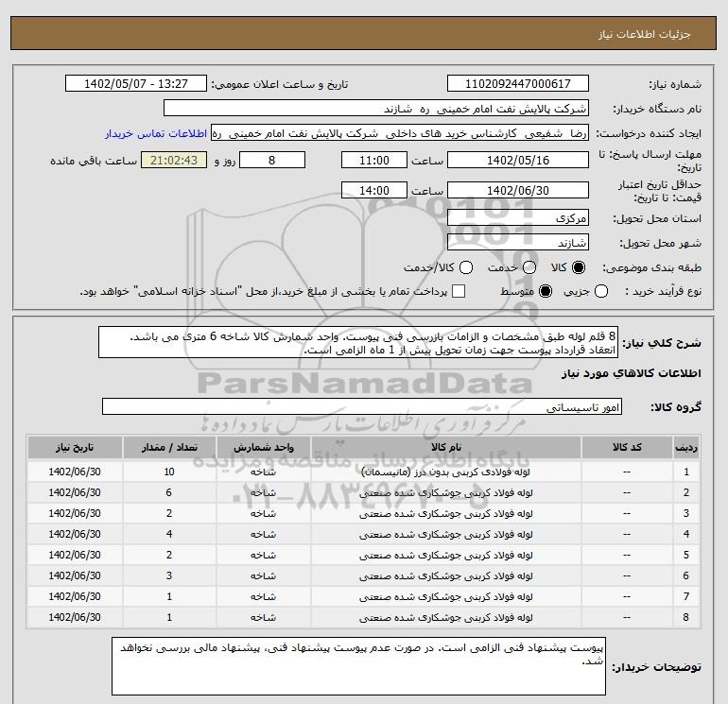Toggle the اسناد خزانه اسلامی payment checkbox
728x704 pixels.
pos(459,291)
